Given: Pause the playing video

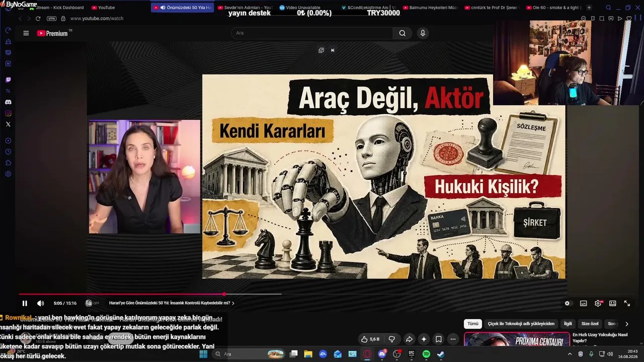Looking at the screenshot, I should pyautogui.click(x=25, y=303).
